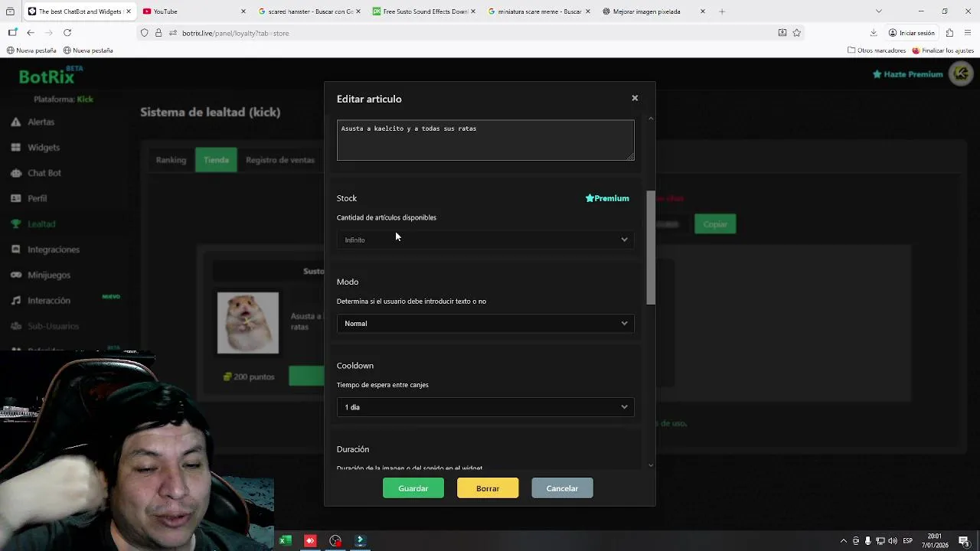The height and width of the screenshot is (551, 980).
Task: Expand the Cooldown 1 dia dropdown
Action: click(485, 407)
